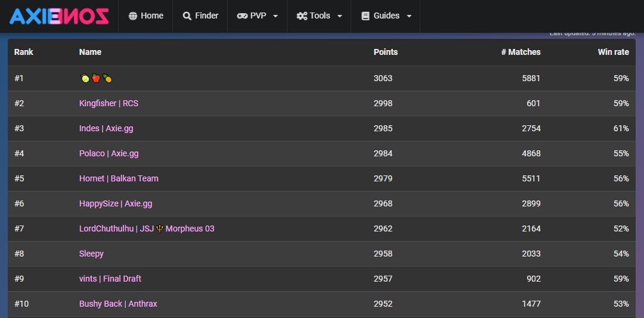Click the matches value 2754

pyautogui.click(x=531, y=129)
